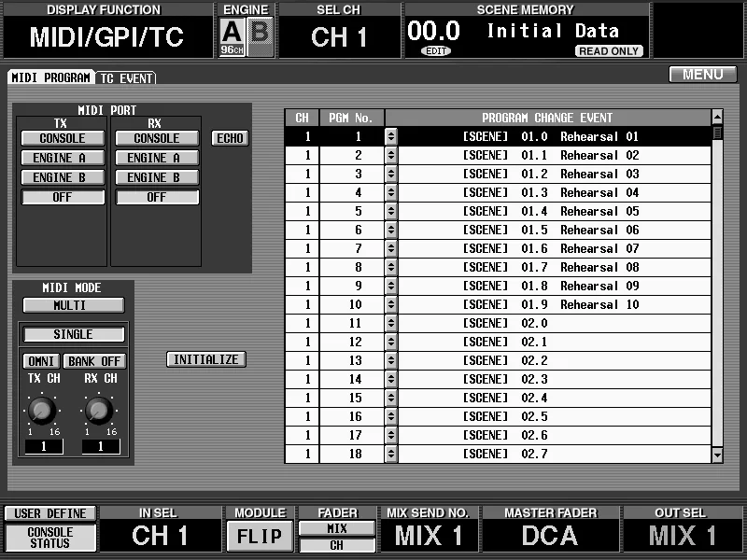Open event stepper for PGM No. 13
This screenshot has height=560, width=747.
click(x=391, y=360)
